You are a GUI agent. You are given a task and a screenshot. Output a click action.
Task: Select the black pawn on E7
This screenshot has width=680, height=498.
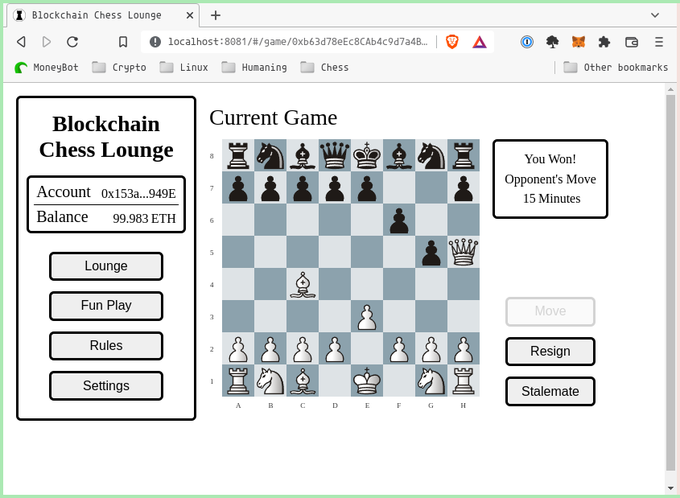pyautogui.click(x=367, y=188)
